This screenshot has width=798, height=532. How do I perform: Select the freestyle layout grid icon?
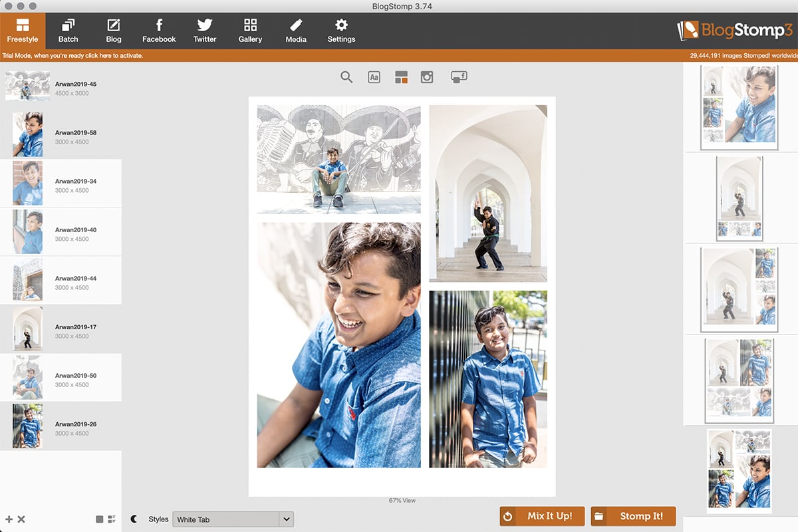tap(401, 77)
